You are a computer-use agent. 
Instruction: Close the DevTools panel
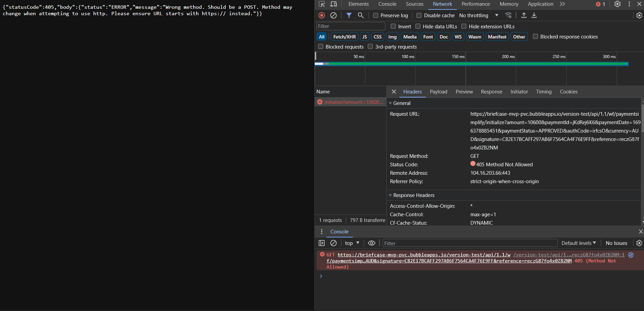(x=639, y=4)
